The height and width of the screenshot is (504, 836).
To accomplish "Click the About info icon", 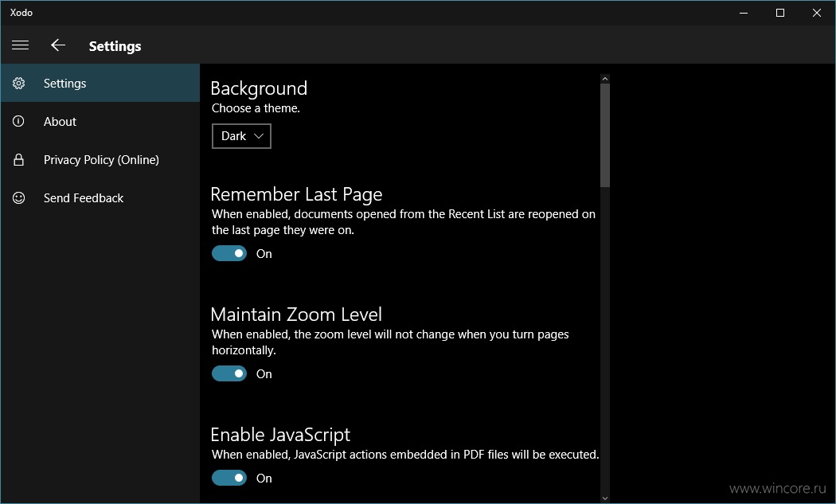I will [18, 121].
